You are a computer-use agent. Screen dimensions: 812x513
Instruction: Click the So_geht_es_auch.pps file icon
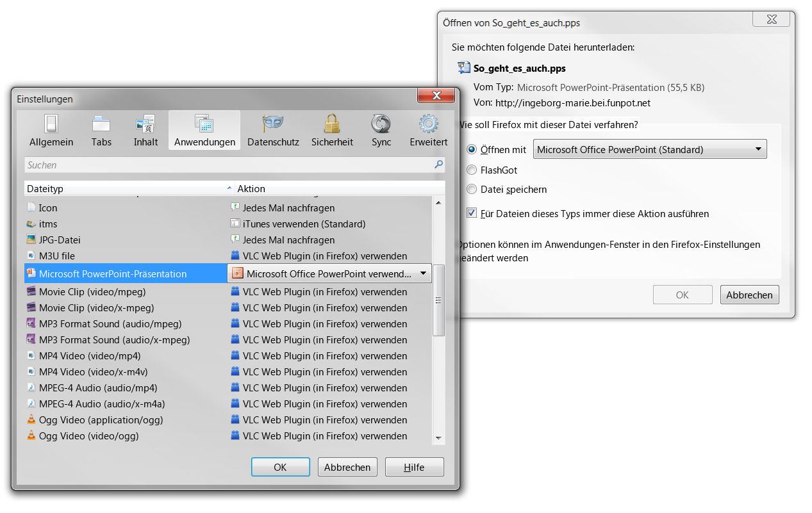463,68
